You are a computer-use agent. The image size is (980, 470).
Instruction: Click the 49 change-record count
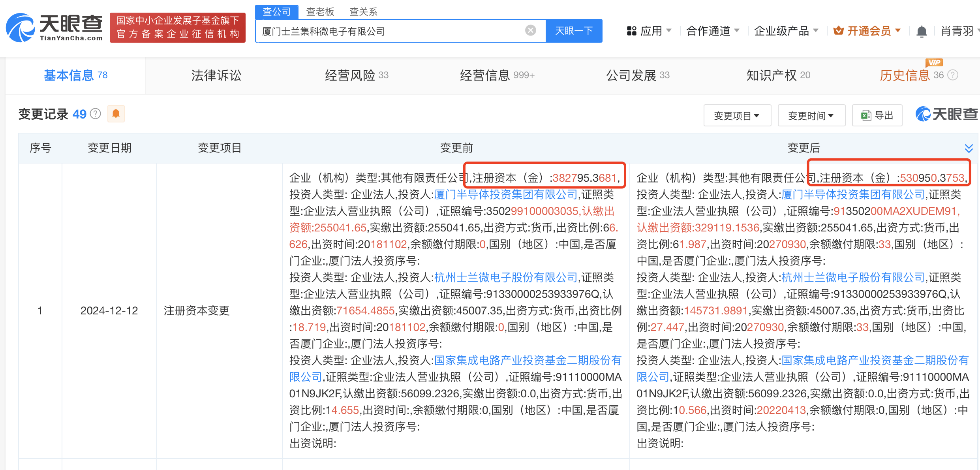click(79, 114)
